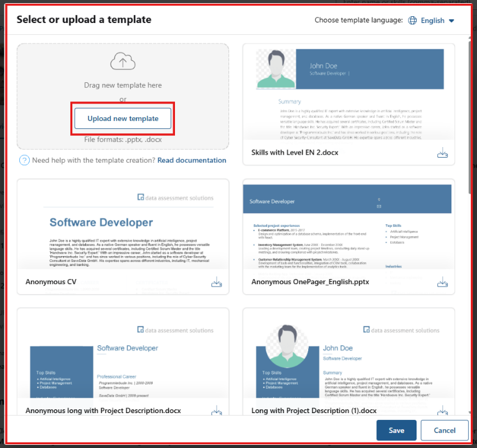Click the 'Anonymous CV' template name
The image size is (477, 448).
(x=51, y=282)
